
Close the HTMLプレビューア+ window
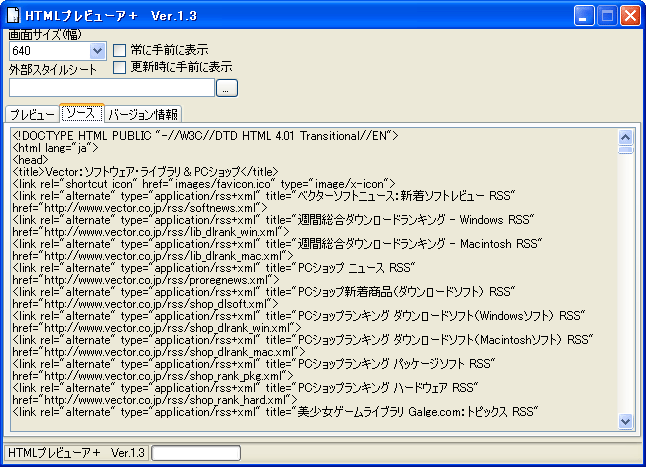point(630,16)
